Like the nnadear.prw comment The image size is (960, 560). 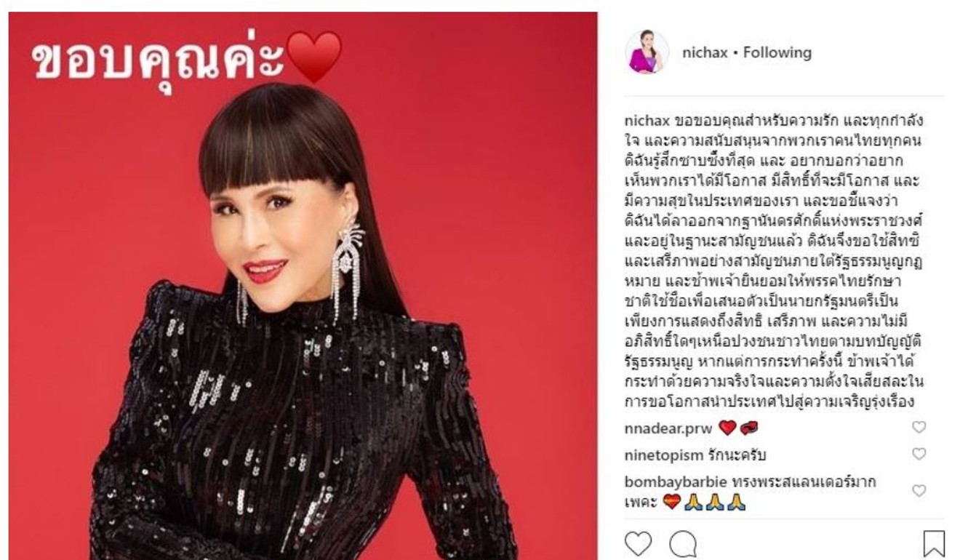tap(919, 428)
